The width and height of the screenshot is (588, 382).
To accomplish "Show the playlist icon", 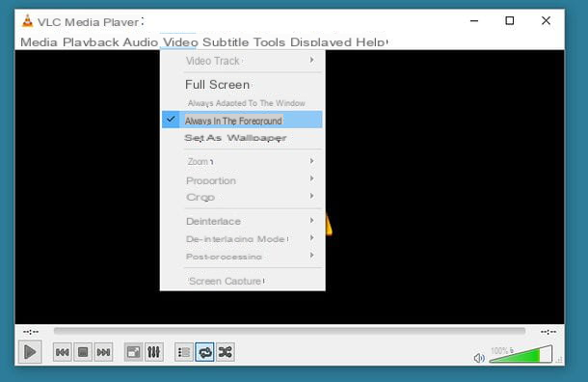I will point(184,352).
